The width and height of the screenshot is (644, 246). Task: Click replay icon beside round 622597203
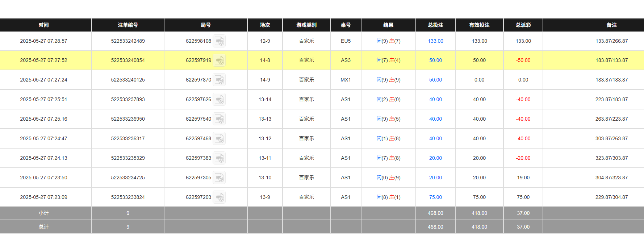[x=219, y=197]
